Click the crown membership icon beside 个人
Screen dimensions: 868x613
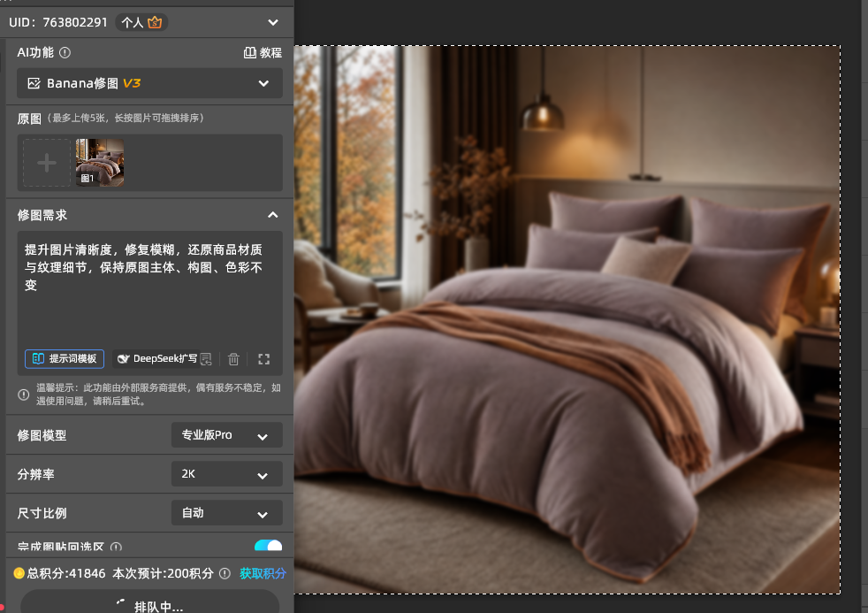pos(155,22)
